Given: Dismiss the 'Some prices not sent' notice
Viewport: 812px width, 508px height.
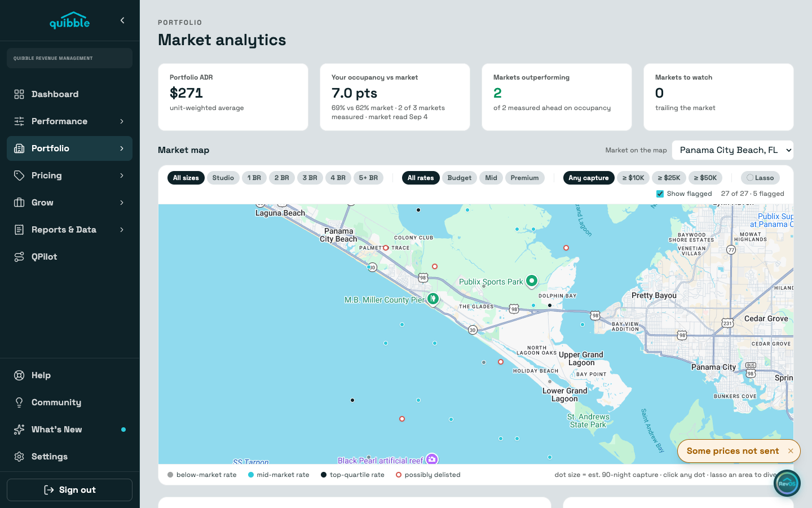Looking at the screenshot, I should 791,451.
